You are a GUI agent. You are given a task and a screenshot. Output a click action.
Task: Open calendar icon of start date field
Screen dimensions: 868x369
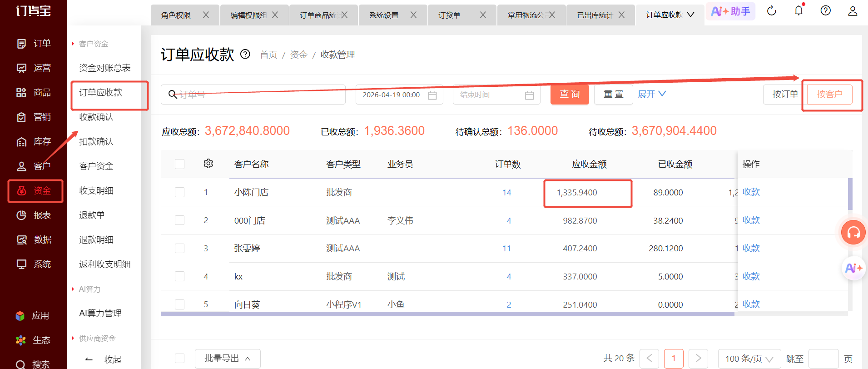pyautogui.click(x=432, y=95)
